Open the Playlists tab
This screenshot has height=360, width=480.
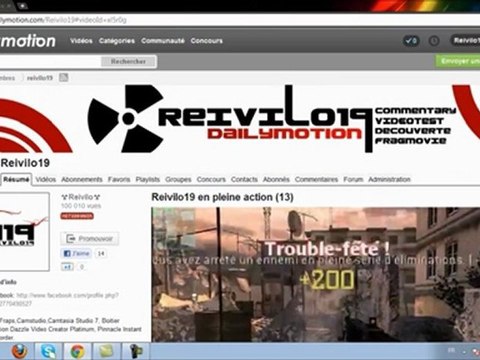(148, 179)
